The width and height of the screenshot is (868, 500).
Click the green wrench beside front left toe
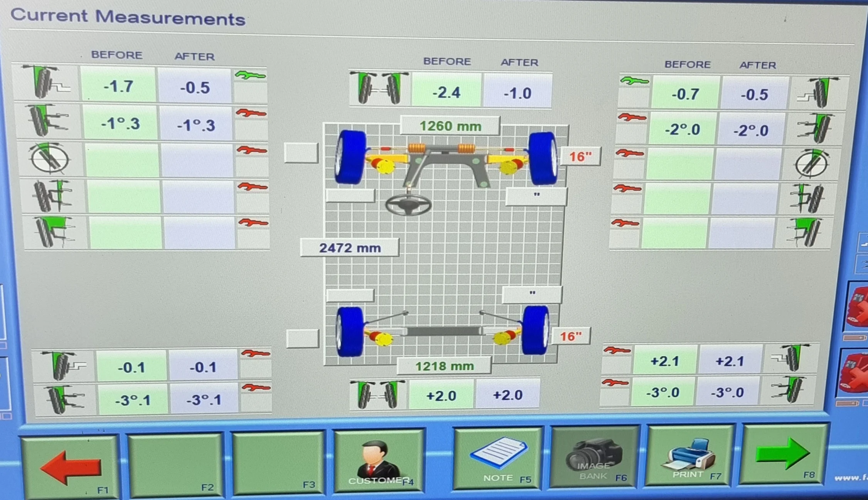point(251,75)
